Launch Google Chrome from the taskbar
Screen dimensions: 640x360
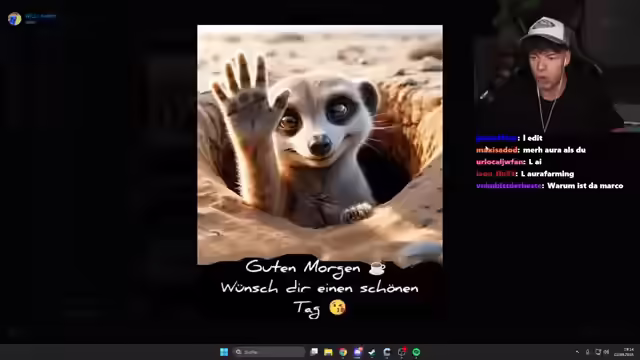point(343,352)
